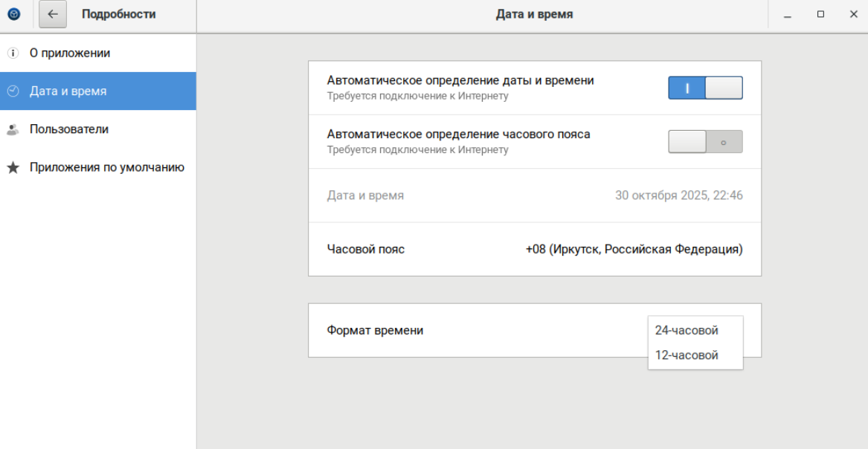
Task: Open the О приложении section
Action: [x=70, y=54]
